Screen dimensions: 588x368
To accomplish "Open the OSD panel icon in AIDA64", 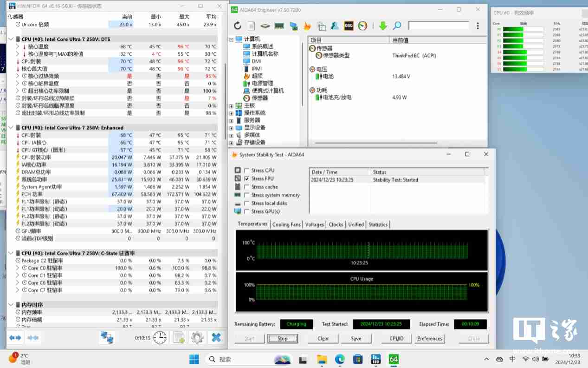I will [x=349, y=26].
